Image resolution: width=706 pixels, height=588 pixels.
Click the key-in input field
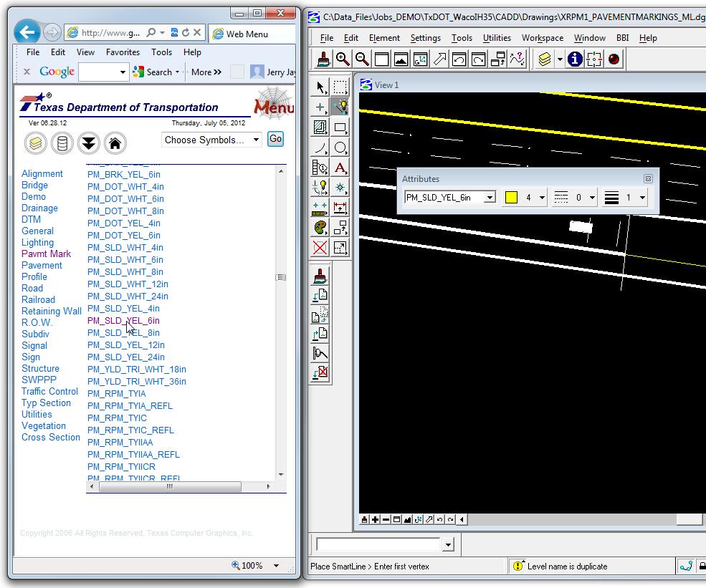coord(378,545)
